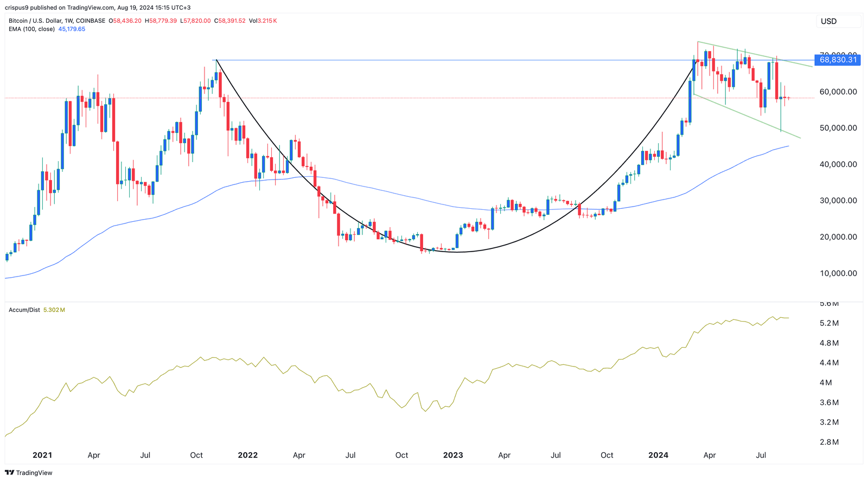Click the EMA (100, close) indicator label
The width and height of the screenshot is (868, 481).
(x=31, y=29)
